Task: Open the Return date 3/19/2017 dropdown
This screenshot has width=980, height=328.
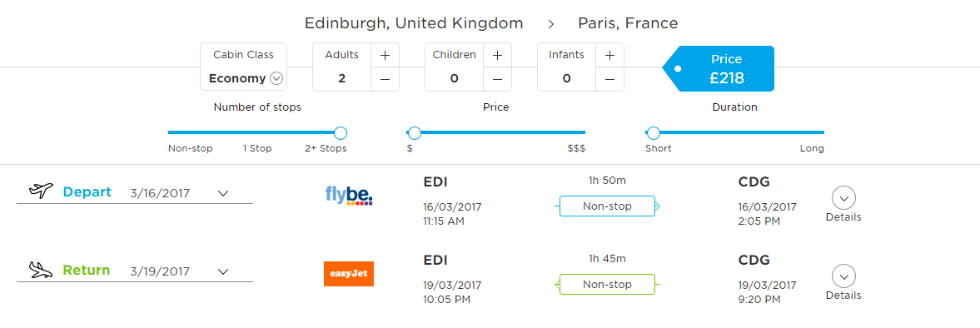Action: 223,271
